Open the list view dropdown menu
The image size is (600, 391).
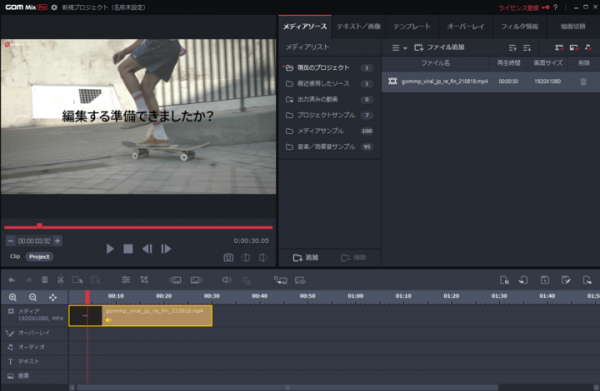pos(399,48)
